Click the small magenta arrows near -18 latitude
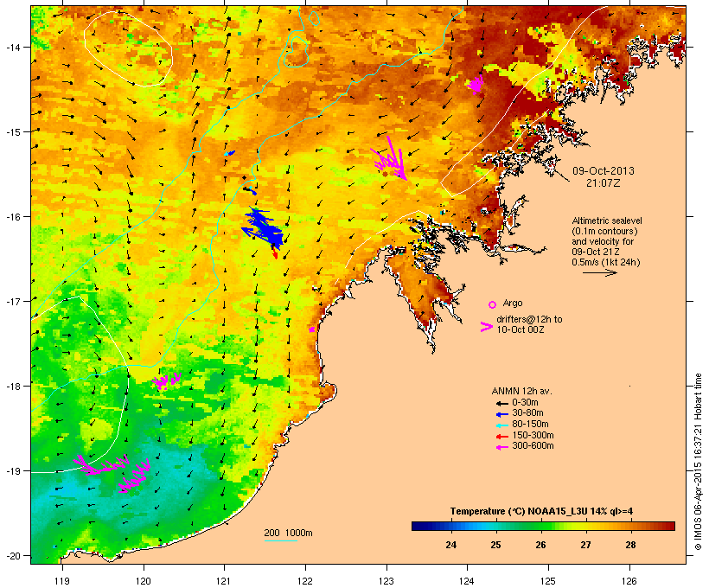 166,380
